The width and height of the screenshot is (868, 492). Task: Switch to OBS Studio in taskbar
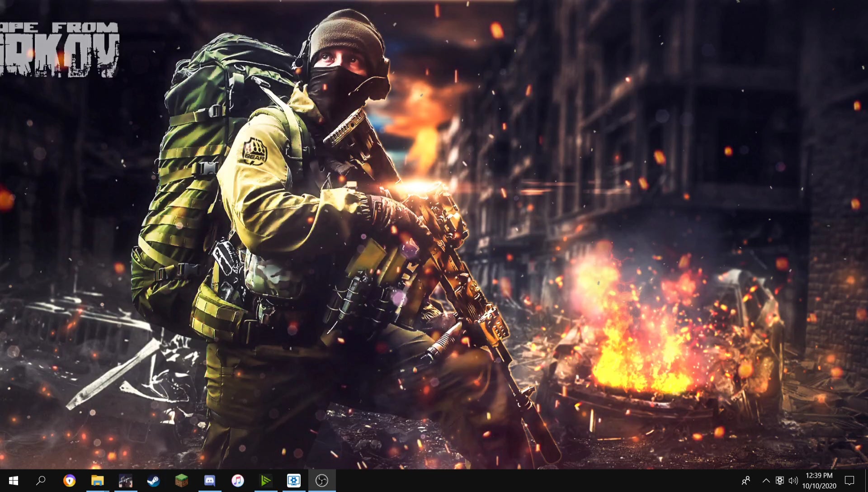[321, 481]
